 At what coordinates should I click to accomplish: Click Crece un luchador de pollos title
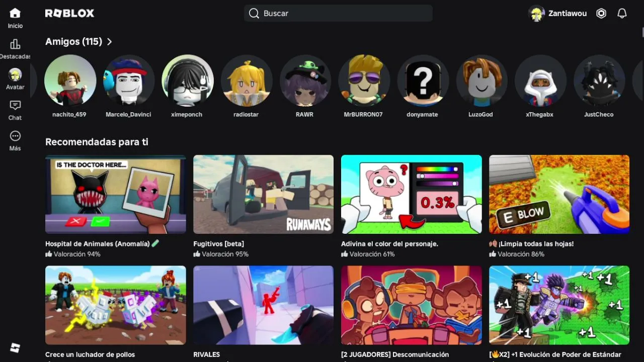(x=90, y=354)
